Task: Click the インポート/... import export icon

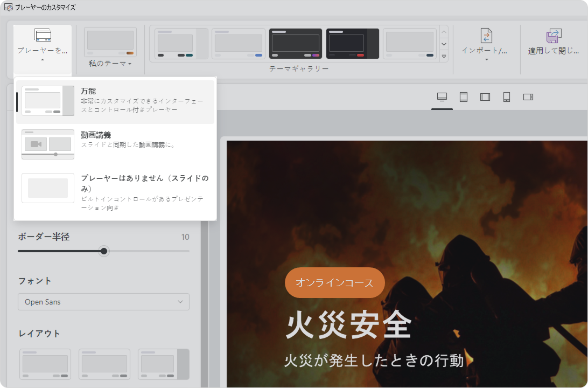Action: [486, 36]
